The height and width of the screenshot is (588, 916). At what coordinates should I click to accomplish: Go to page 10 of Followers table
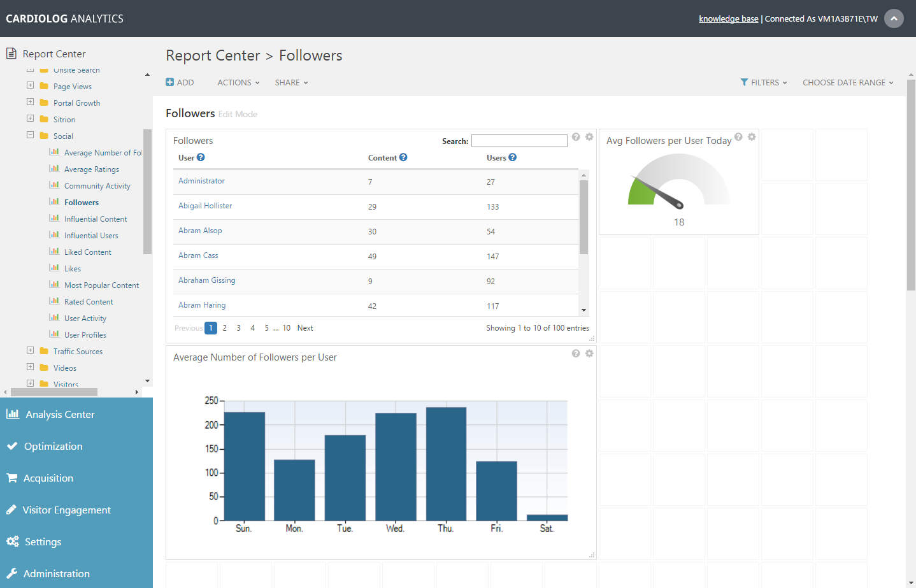click(287, 328)
